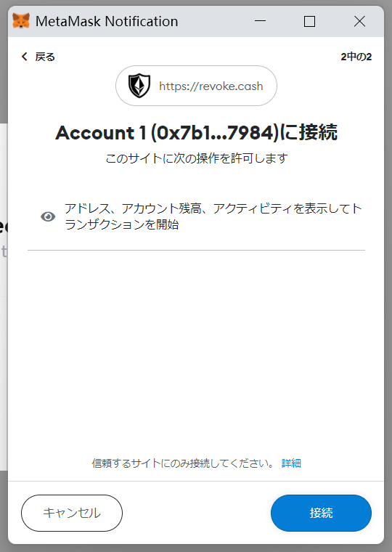
Task: Click the MetaMask Notification window title text
Action: [x=107, y=22]
